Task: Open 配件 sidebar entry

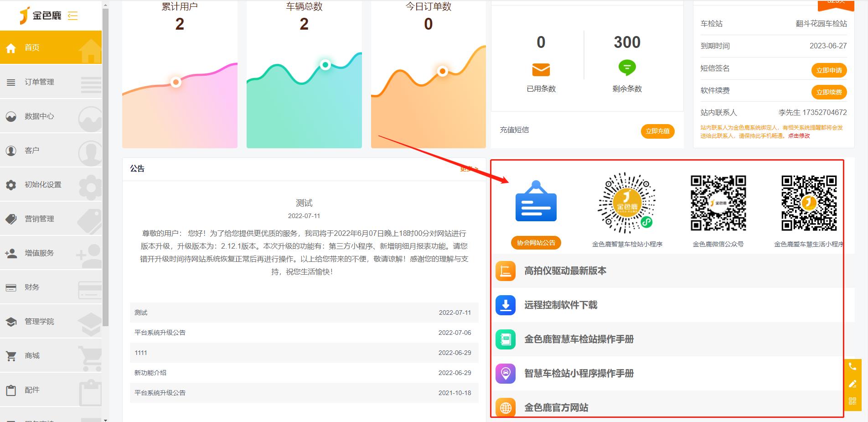Action: [x=51, y=390]
